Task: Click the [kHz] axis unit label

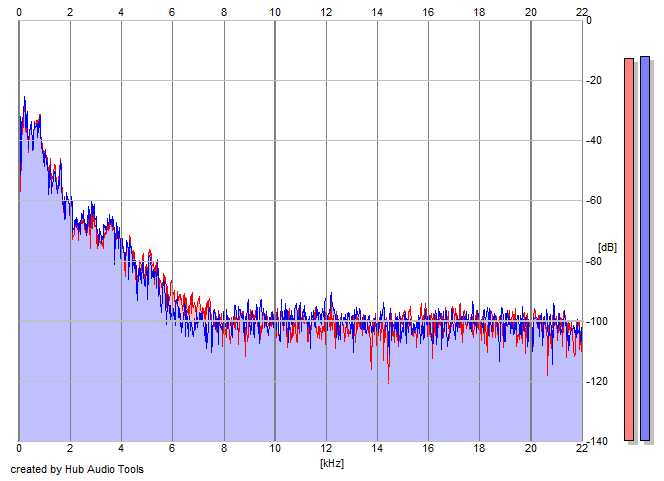Action: (x=332, y=463)
